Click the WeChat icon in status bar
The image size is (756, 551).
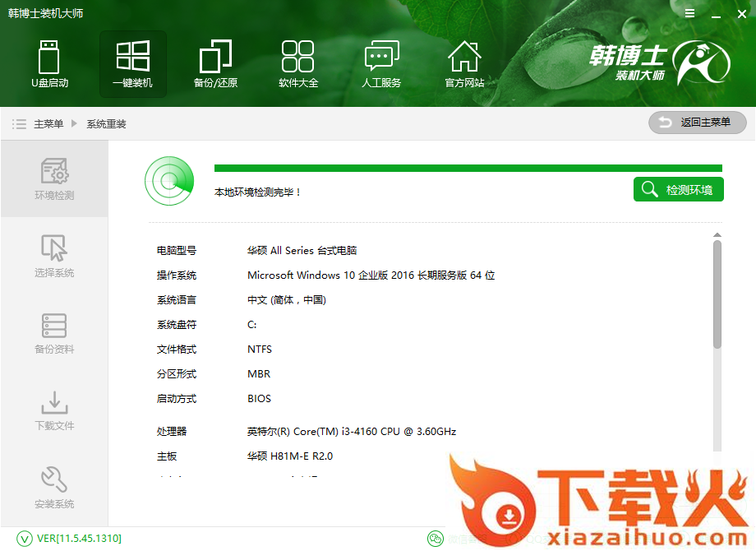[x=435, y=539]
